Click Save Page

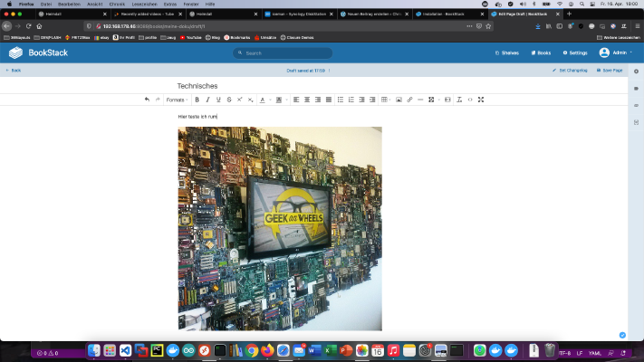coord(610,71)
